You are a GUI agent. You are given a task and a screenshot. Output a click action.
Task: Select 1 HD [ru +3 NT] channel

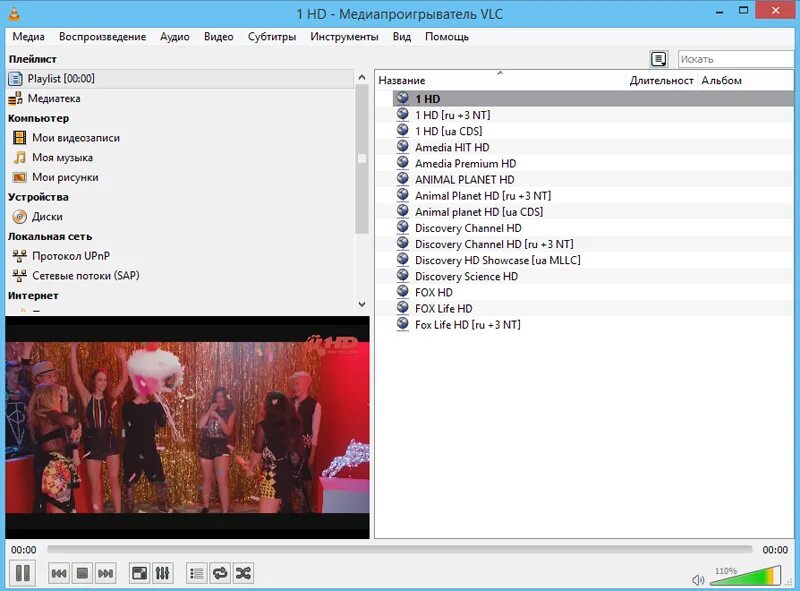tap(593, 115)
